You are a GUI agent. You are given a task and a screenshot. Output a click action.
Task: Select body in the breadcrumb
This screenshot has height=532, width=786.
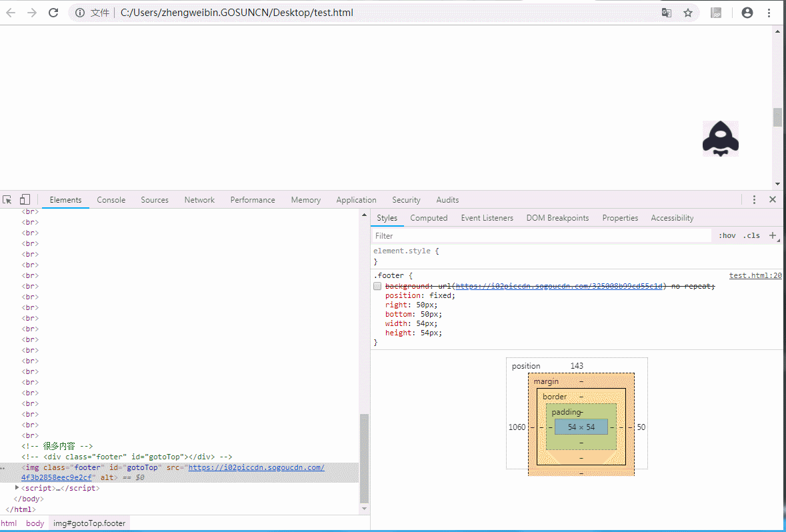point(35,523)
